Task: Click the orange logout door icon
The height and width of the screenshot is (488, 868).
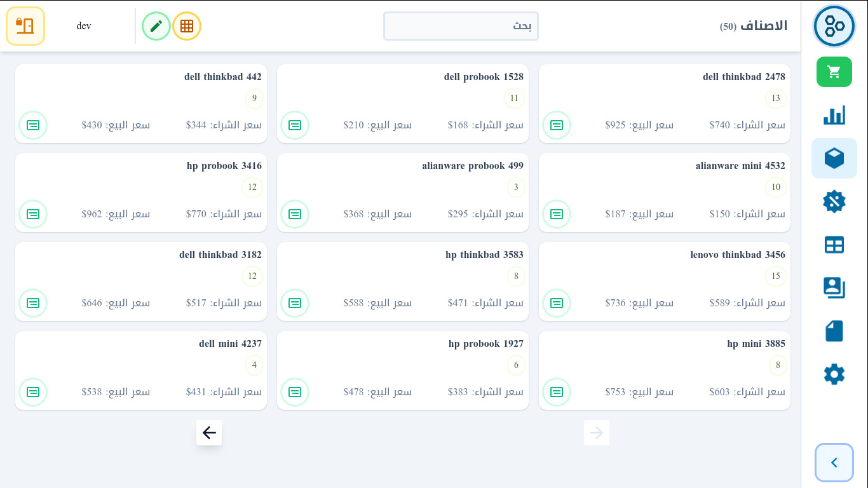Action: (25, 26)
